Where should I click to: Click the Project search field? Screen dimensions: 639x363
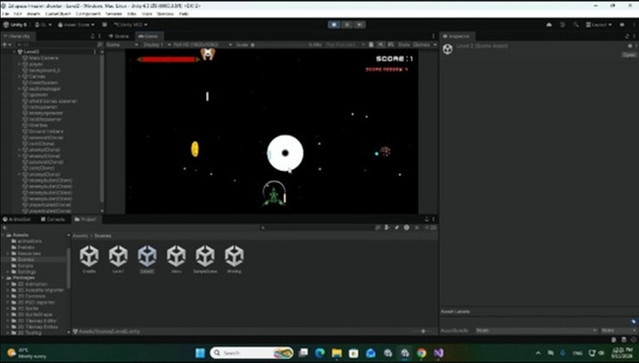[x=317, y=228]
